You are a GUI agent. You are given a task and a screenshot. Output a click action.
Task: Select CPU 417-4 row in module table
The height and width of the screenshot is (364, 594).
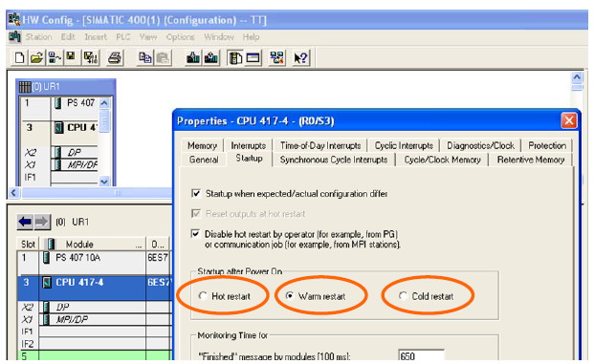(x=94, y=289)
